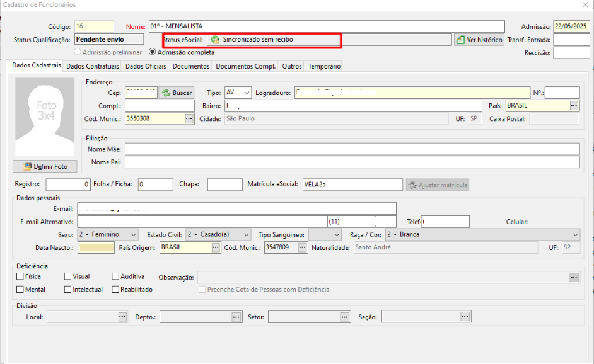Open the Seção lookup ellipsis button
594x364 pixels.
pos(465,317)
